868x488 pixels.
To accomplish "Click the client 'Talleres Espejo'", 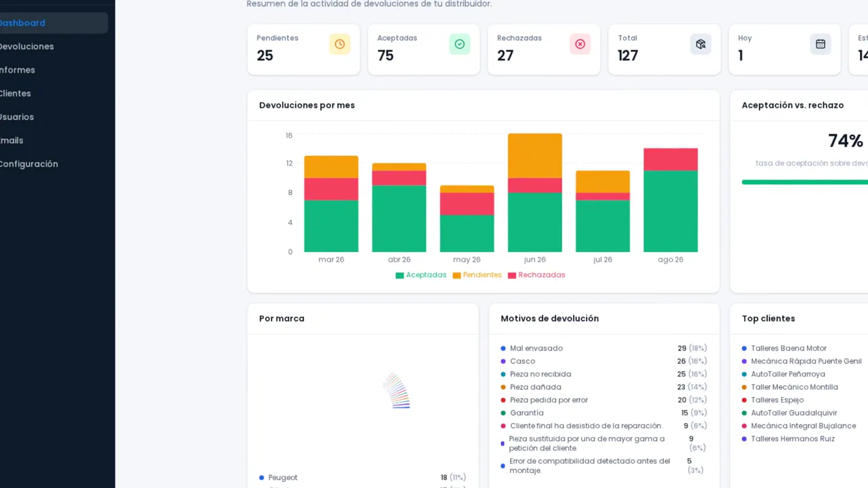I will (777, 400).
